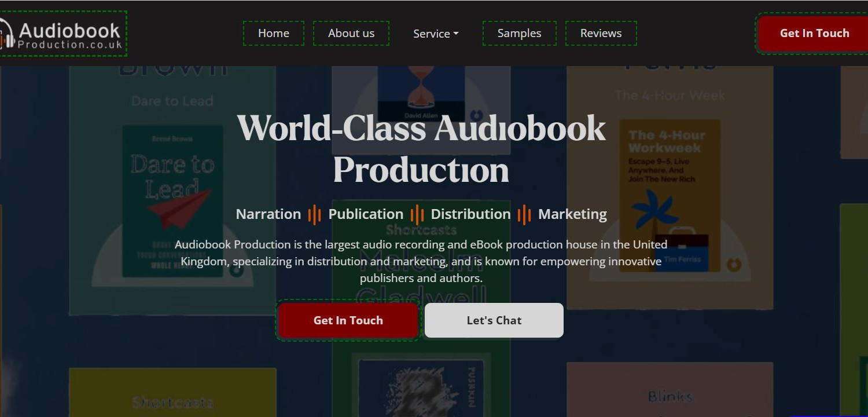The image size is (868, 417).
Task: Expand the Service dropdown menu
Action: pyautogui.click(x=436, y=34)
